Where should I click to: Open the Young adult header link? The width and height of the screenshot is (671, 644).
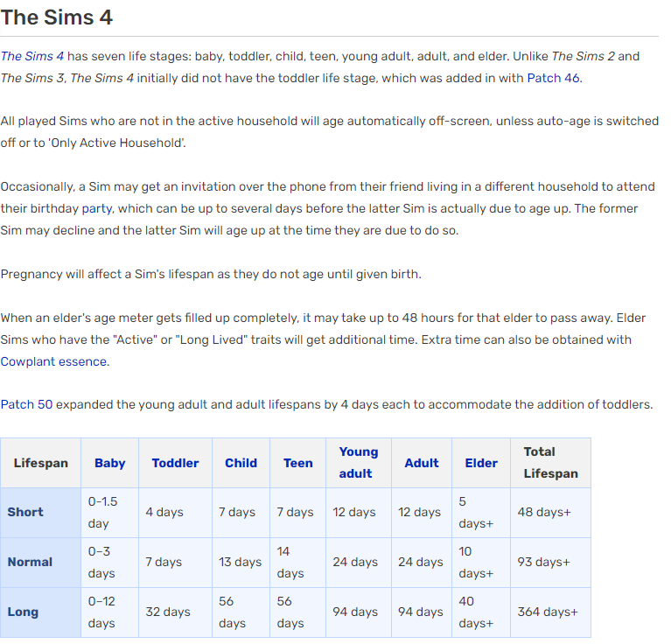(x=358, y=463)
